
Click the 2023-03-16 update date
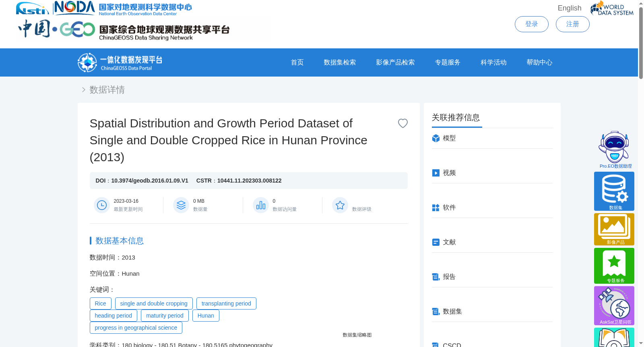click(126, 201)
